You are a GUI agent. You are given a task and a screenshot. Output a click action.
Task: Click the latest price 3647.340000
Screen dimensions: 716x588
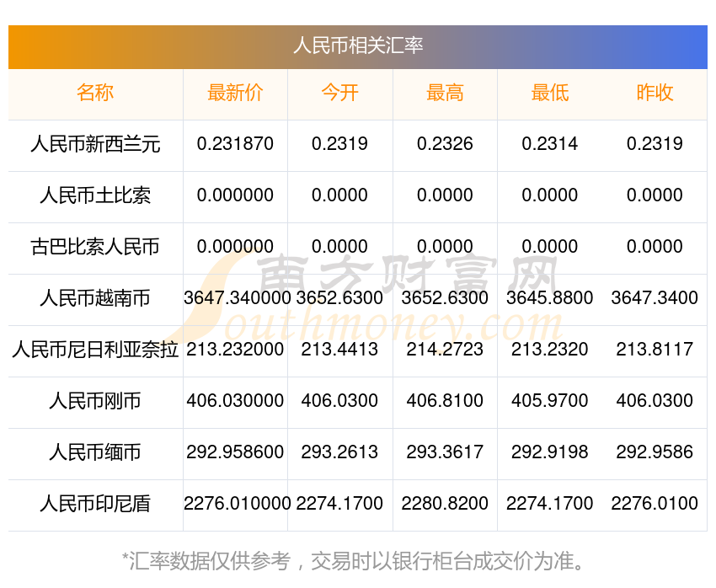pos(237,297)
